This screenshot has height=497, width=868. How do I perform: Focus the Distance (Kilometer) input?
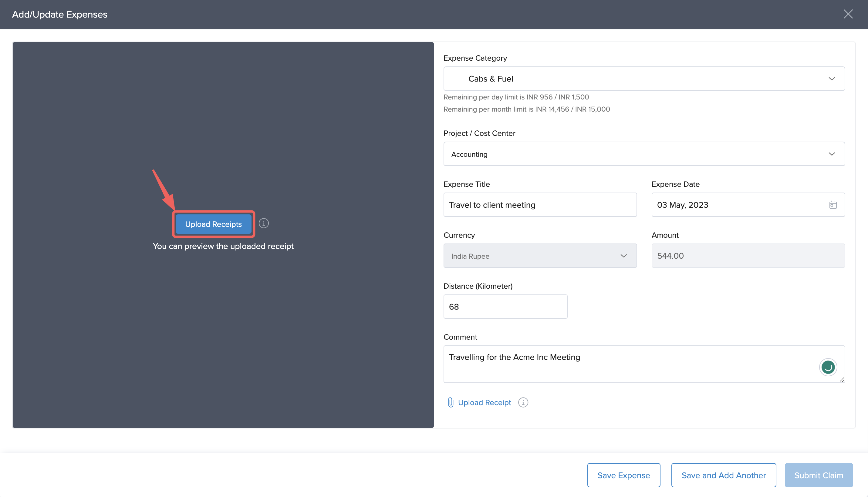505,307
